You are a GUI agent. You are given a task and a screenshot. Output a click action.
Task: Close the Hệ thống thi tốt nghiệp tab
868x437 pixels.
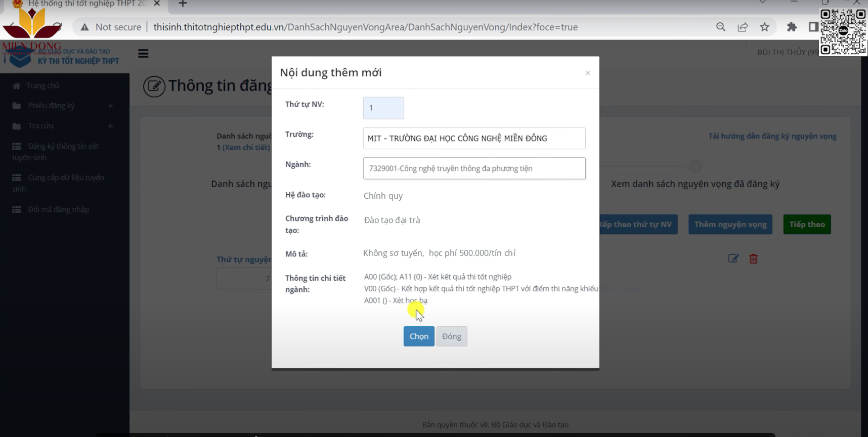point(157,4)
